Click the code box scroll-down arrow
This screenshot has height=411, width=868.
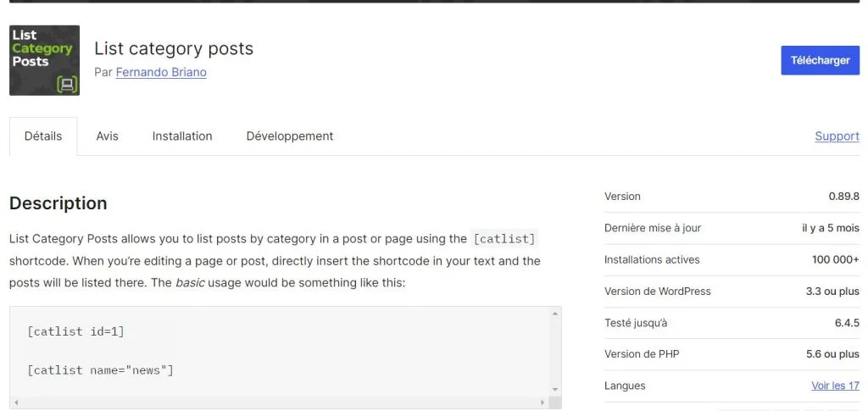[555, 390]
